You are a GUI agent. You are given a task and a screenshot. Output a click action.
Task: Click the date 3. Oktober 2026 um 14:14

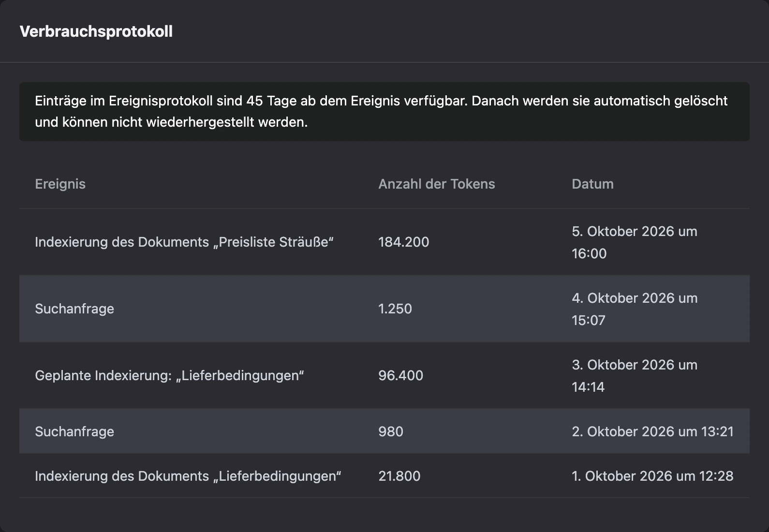pos(635,376)
